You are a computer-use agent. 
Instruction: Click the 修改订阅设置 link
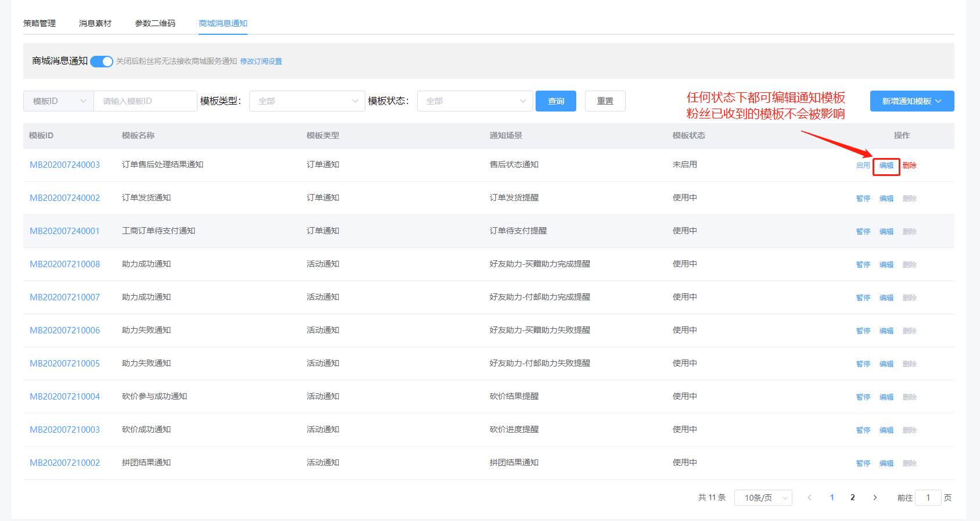[x=261, y=62]
